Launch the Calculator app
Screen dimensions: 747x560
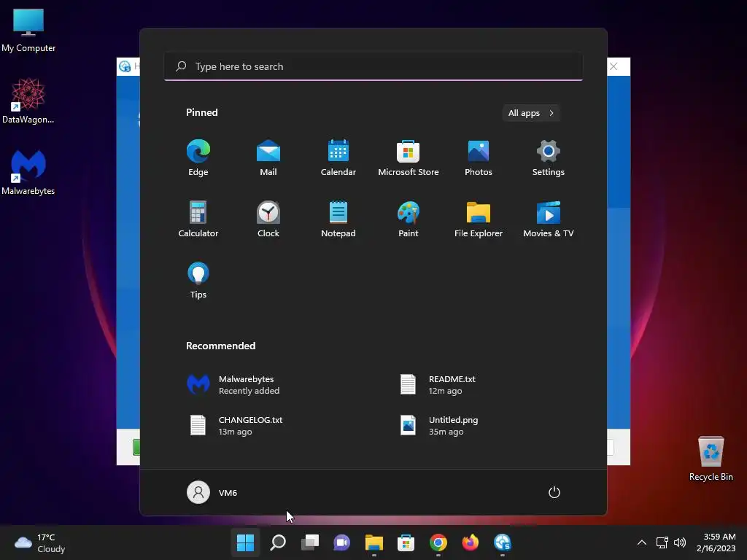click(198, 219)
